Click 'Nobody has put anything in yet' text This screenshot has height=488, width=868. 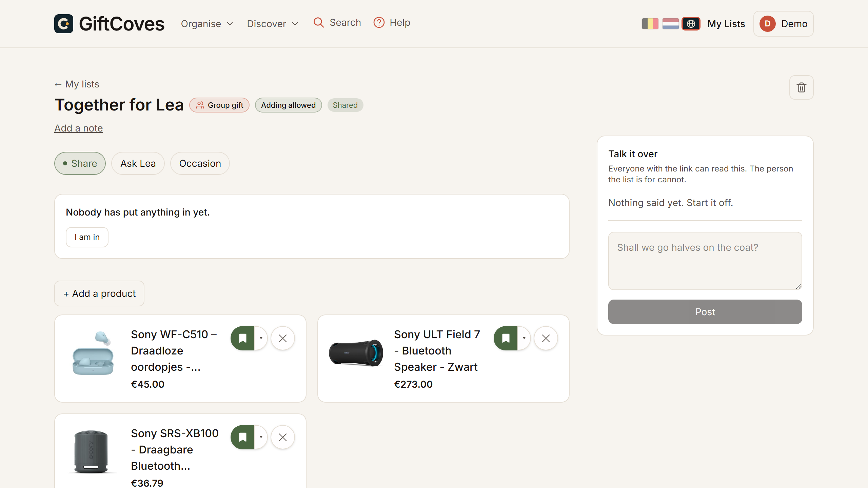click(138, 212)
